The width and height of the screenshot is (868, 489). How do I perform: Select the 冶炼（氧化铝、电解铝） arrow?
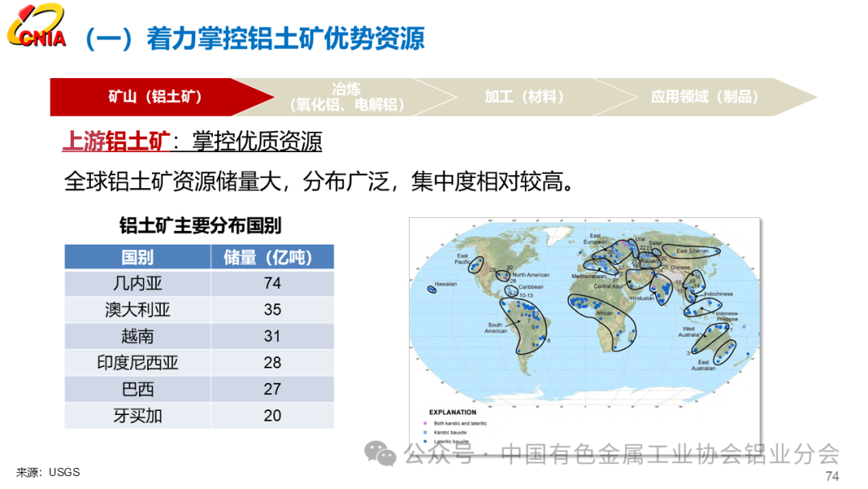click(x=346, y=97)
